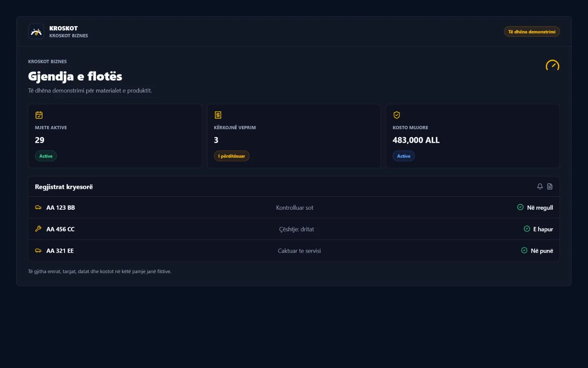This screenshot has height=368, width=588.
Task: Open the document report icon
Action: click(550, 186)
